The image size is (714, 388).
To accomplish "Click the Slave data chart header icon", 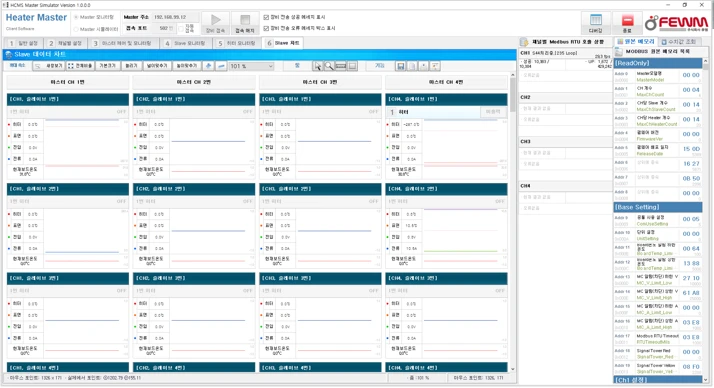I will point(8,55).
